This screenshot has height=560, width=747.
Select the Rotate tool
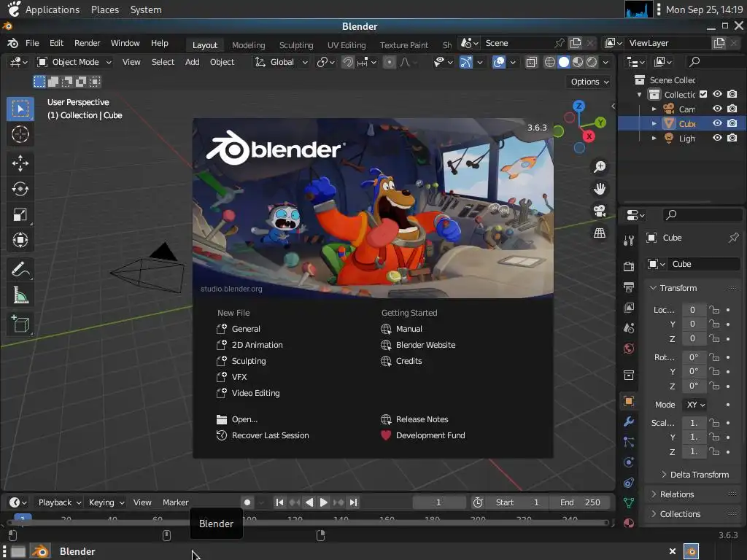pos(20,189)
